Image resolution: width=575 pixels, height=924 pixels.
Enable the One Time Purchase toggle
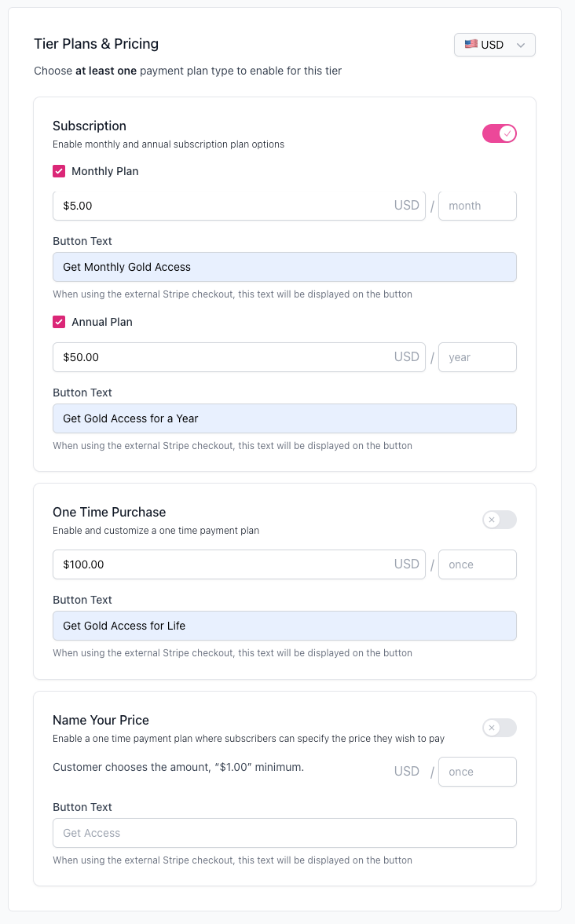(x=499, y=520)
